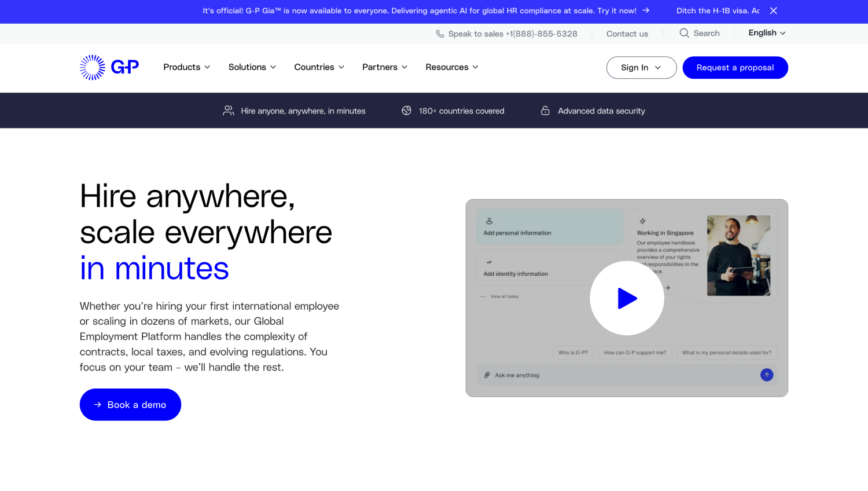The image size is (868, 491).
Task: Click the G-P sunburst logo
Action: pos(109,67)
